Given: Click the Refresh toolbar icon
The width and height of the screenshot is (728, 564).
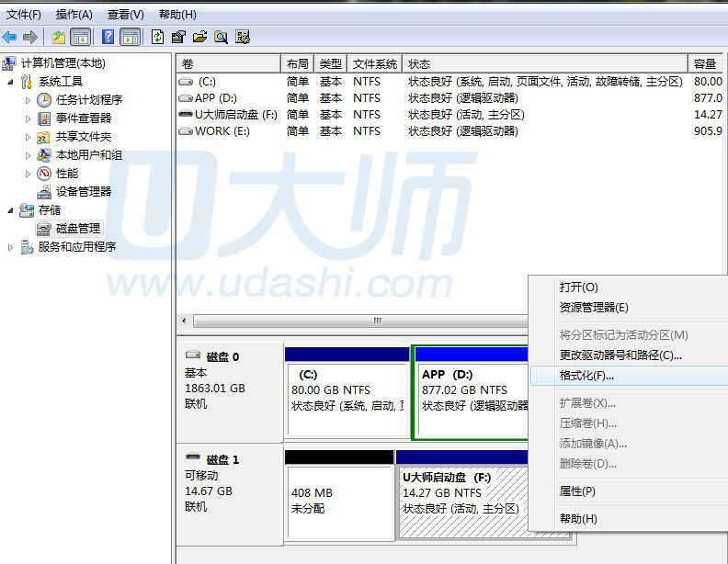Looking at the screenshot, I should [158, 37].
